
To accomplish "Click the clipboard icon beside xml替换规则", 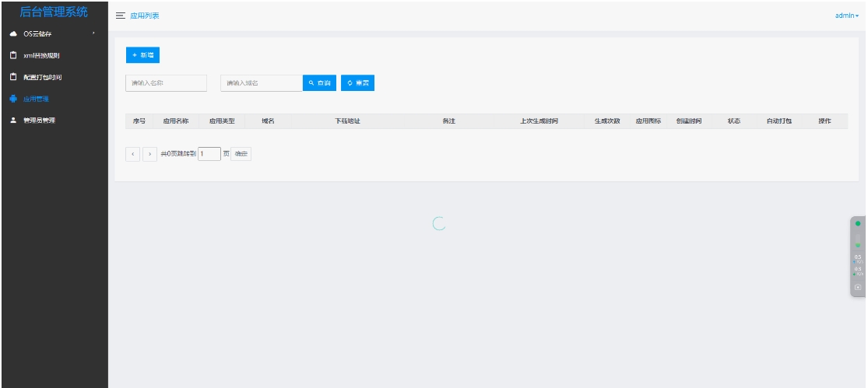I will coord(12,55).
